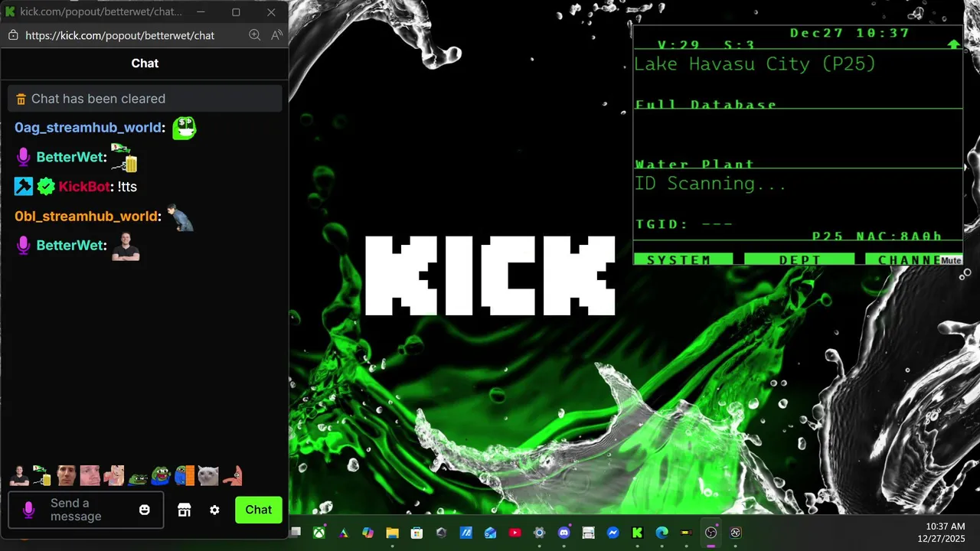
Task: Open KickBot username profile card
Action: (x=84, y=187)
